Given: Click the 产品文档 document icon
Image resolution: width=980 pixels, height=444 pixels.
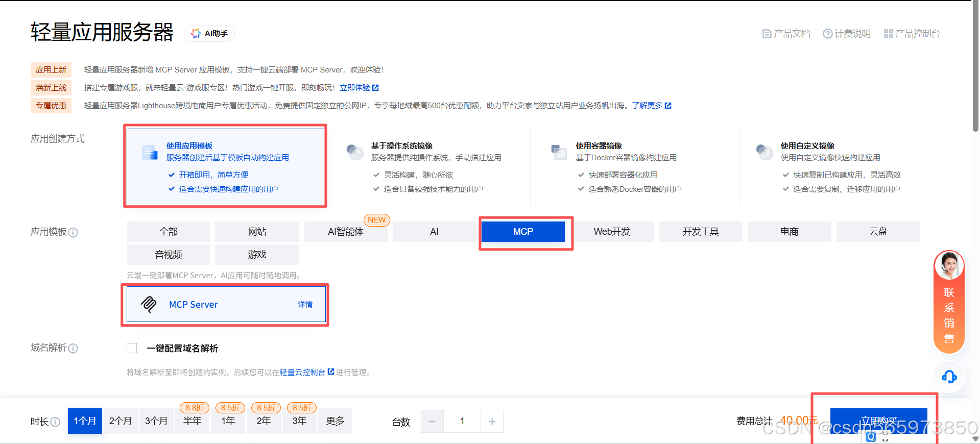Looking at the screenshot, I should pos(767,34).
